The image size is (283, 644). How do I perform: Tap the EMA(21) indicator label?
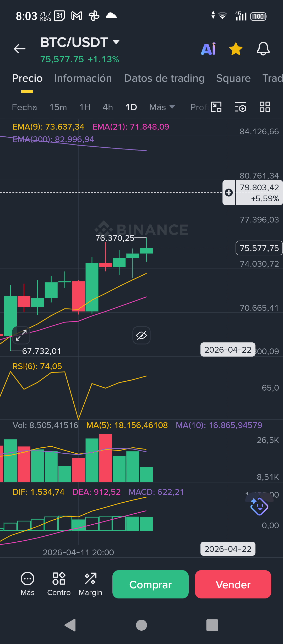coord(131,127)
